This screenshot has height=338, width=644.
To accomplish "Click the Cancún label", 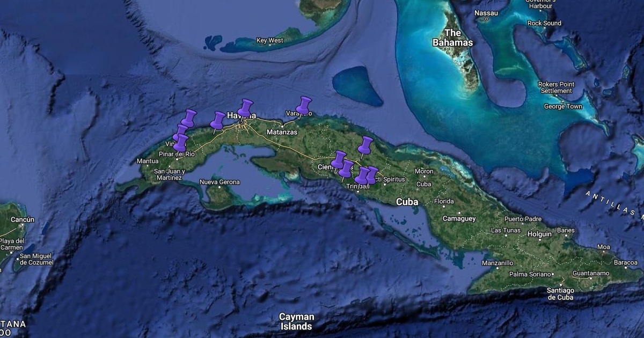I will click(23, 220).
